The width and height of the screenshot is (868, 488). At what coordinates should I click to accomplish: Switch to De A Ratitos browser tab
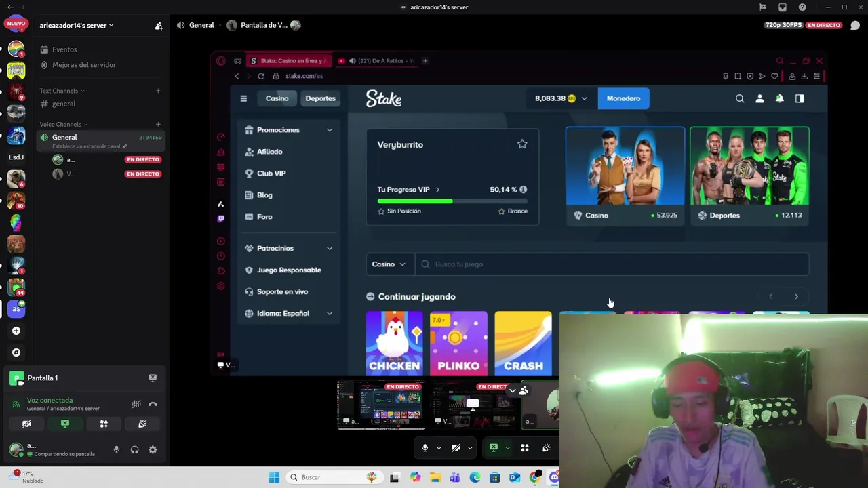pos(375,61)
